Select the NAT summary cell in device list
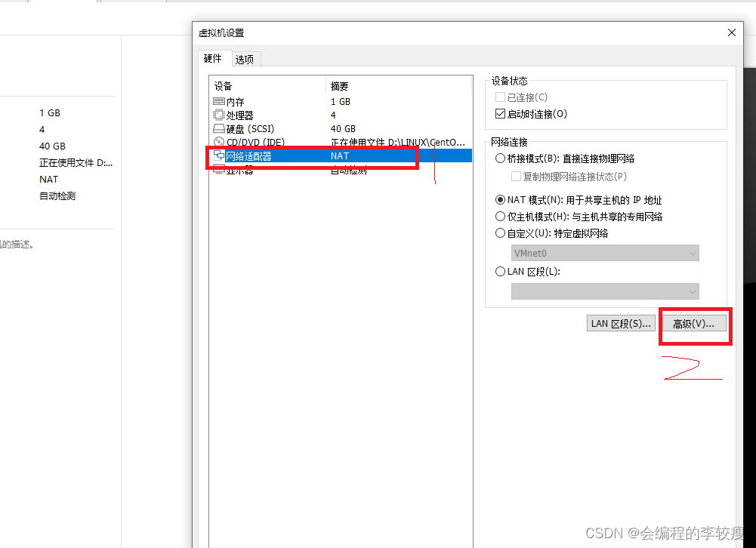Screen dimensions: 756x548 [340, 155]
